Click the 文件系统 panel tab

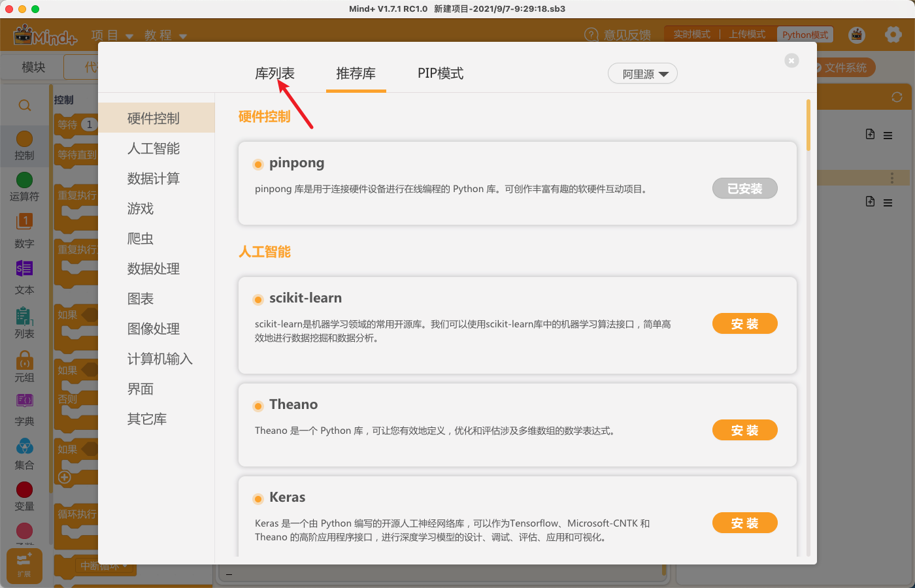pos(844,67)
